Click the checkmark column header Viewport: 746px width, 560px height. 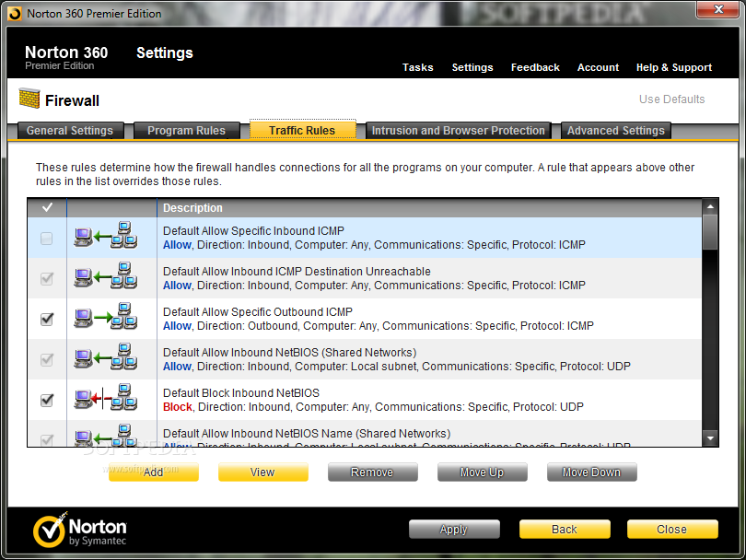(47, 208)
